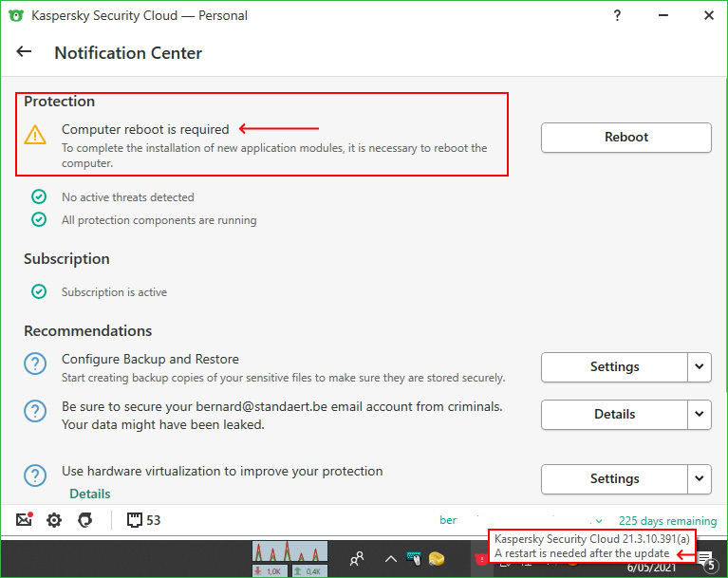
Task: Click the account name link starting with ber
Action: (449, 520)
